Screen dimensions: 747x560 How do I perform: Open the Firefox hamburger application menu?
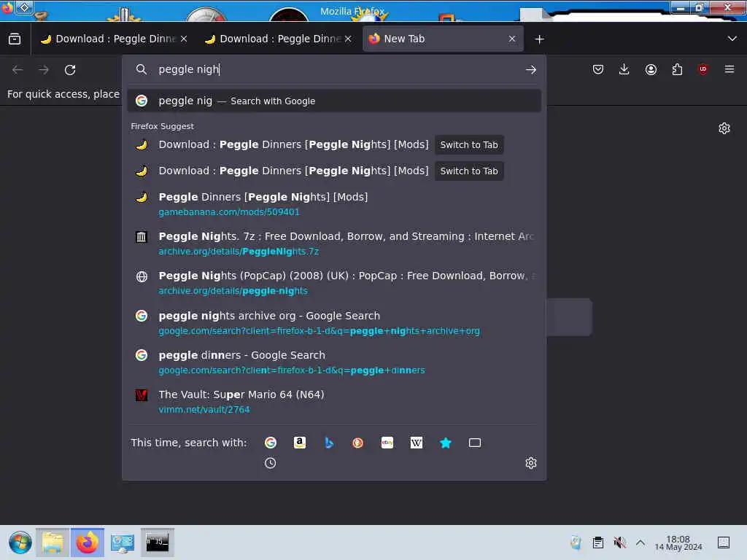[729, 70]
